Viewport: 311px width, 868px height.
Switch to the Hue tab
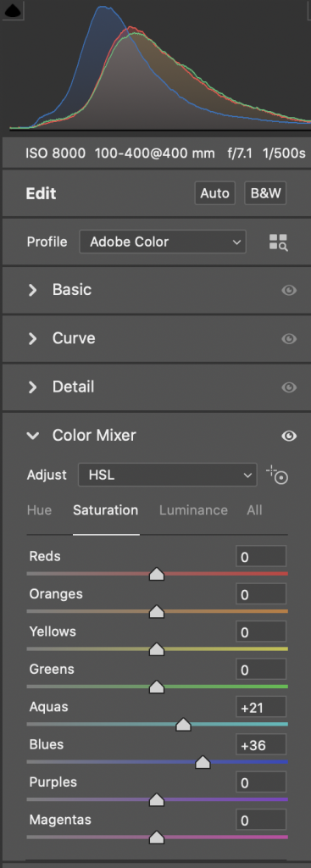[39, 509]
